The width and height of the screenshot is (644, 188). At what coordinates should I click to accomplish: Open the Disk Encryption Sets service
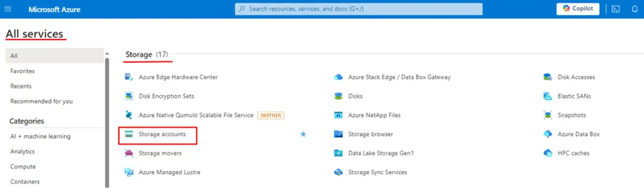coord(166,96)
